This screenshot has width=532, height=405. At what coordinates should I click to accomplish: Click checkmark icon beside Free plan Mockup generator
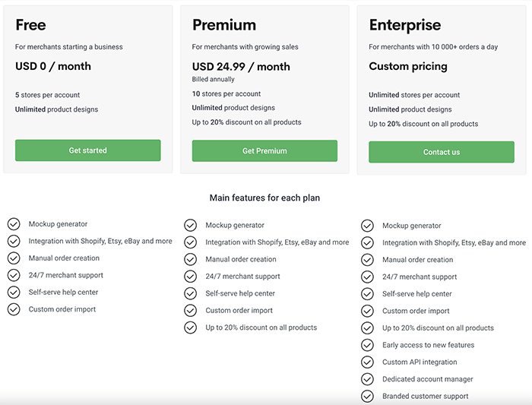pos(14,224)
